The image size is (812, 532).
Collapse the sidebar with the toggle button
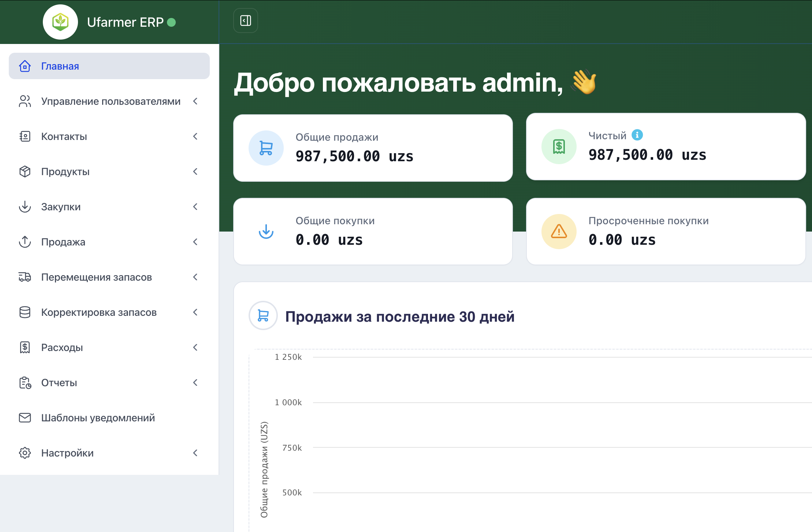[245, 21]
